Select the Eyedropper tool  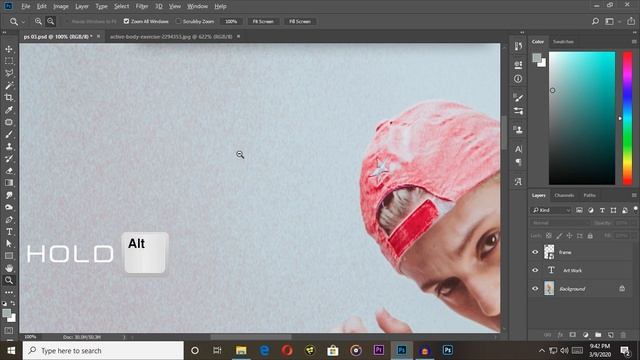pos(9,110)
